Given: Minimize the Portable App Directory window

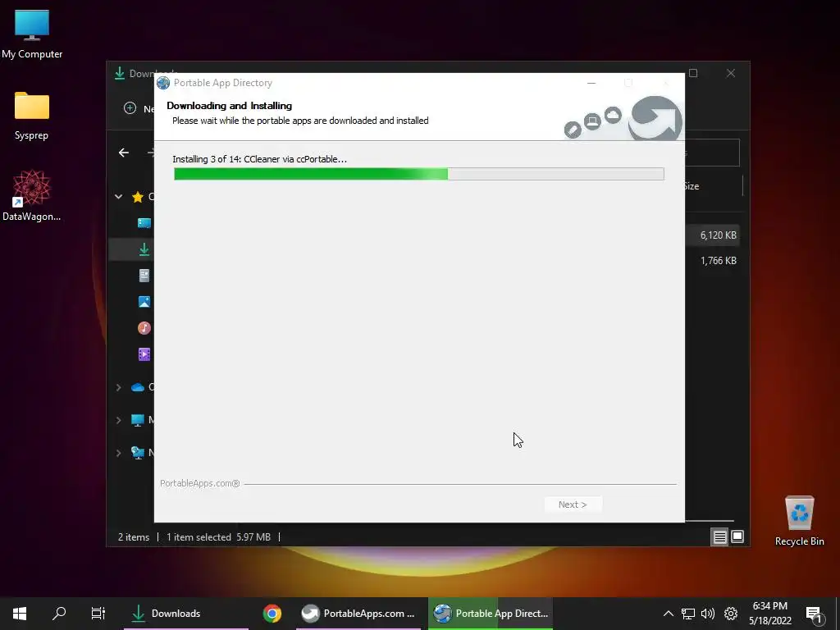Looking at the screenshot, I should (591, 83).
